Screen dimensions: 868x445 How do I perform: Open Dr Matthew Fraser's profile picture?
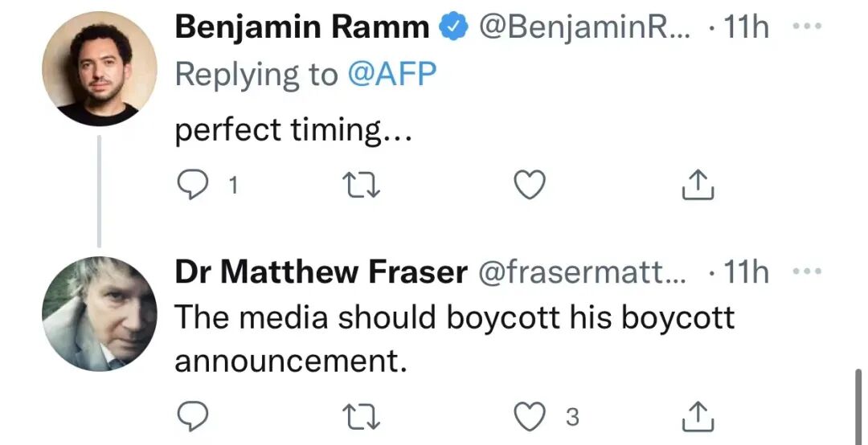(x=99, y=313)
